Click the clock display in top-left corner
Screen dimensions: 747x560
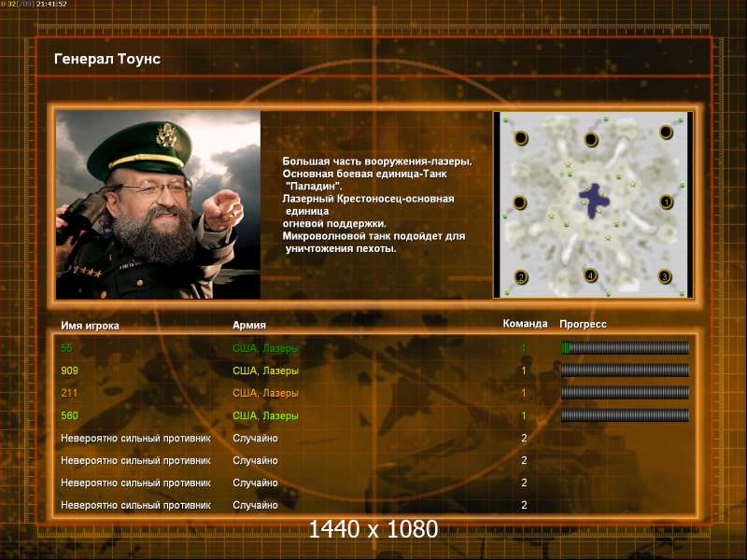tap(51, 5)
